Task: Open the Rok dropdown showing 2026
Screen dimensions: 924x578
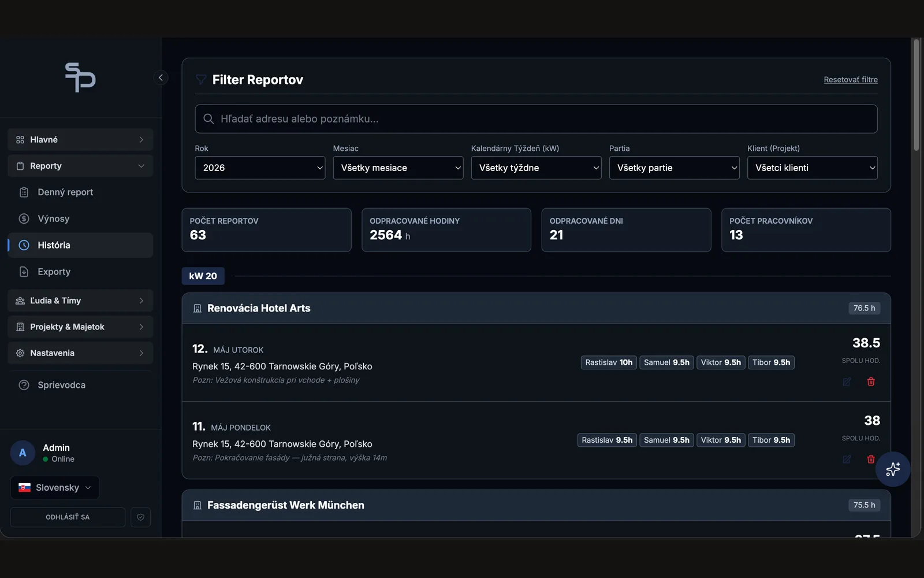Action: click(260, 168)
